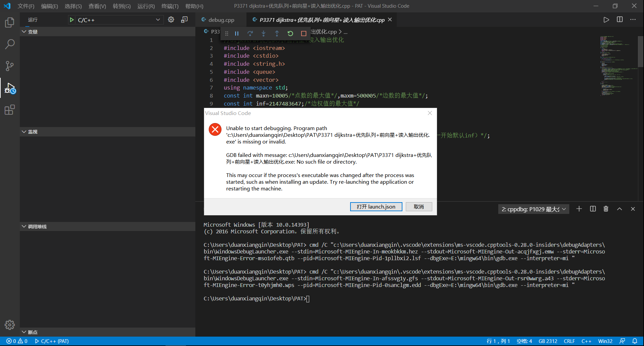Image resolution: width=644 pixels, height=346 pixels.
Task: Open the 文件(F) menu
Action: tap(26, 6)
